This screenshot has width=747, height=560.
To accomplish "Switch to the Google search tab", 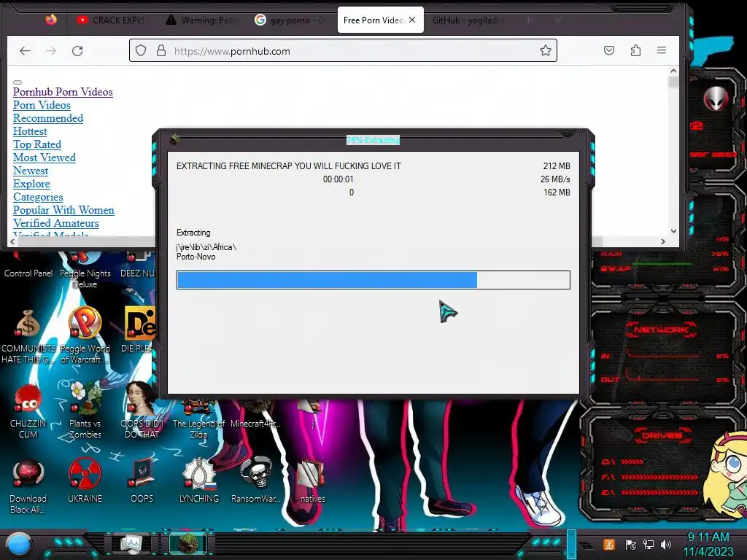I will [290, 20].
